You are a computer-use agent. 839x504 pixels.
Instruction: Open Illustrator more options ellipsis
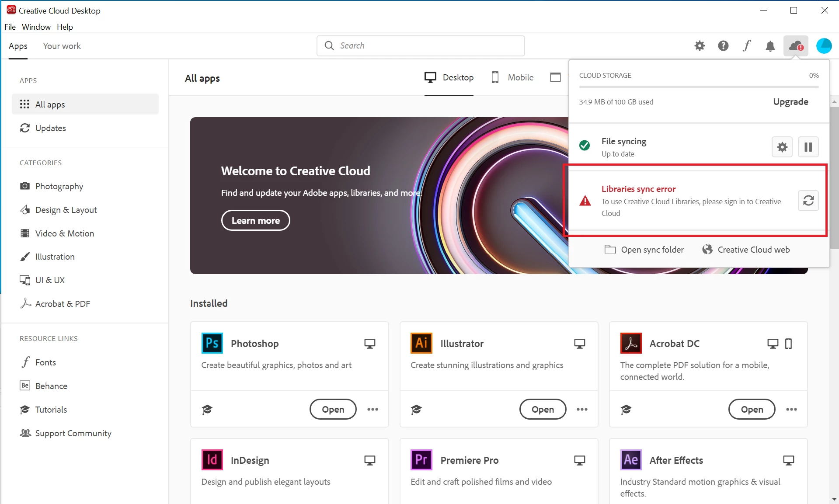582,410
